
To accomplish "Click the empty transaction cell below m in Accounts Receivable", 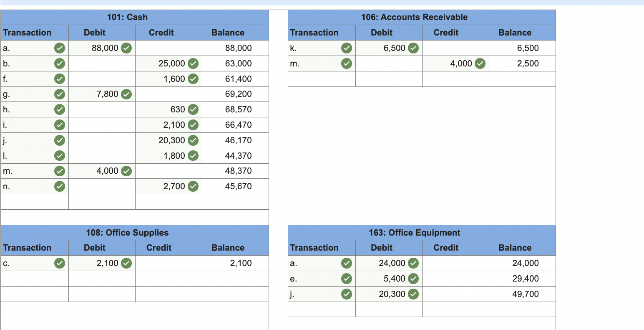I will tap(321, 79).
